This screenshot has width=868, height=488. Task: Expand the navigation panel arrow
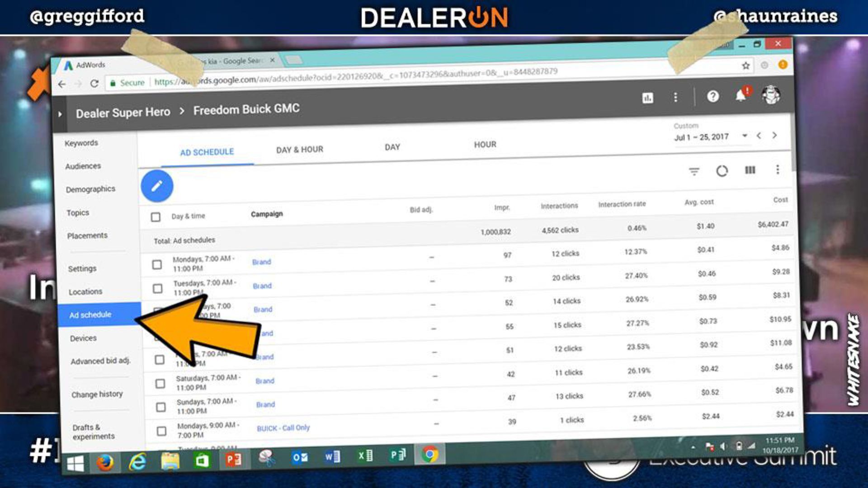click(x=60, y=114)
